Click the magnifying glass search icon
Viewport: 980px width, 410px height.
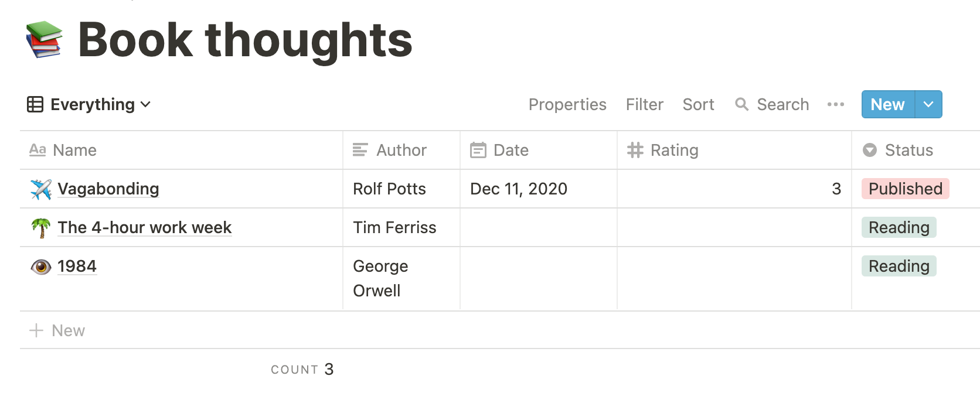(741, 104)
